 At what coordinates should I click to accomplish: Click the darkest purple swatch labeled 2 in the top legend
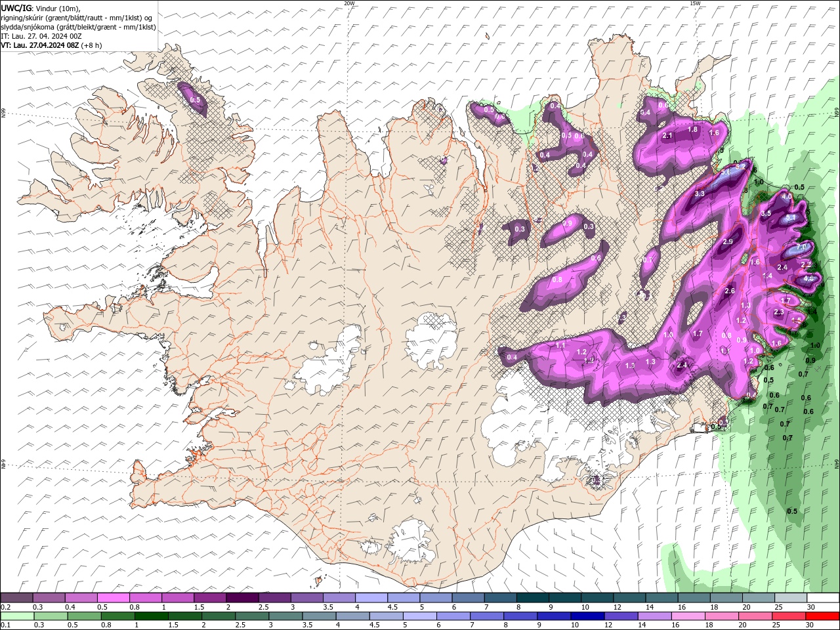pyautogui.click(x=242, y=598)
